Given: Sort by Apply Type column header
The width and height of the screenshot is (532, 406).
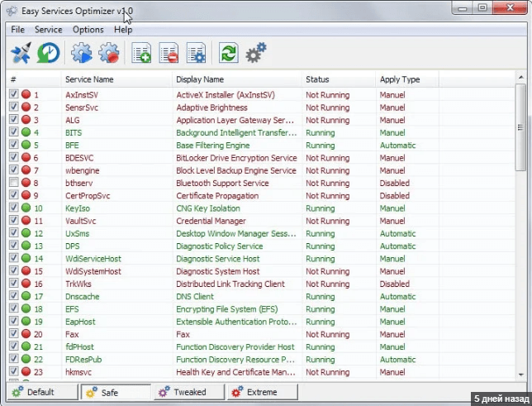Looking at the screenshot, I should (x=407, y=79).
